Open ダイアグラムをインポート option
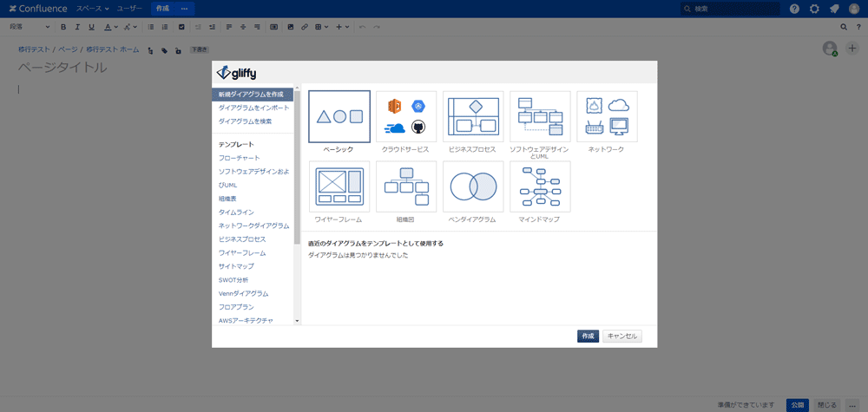This screenshot has height=412, width=868. pyautogui.click(x=253, y=108)
